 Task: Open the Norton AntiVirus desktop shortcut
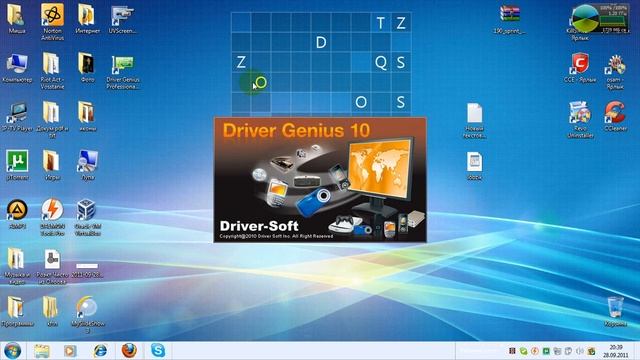[52, 21]
